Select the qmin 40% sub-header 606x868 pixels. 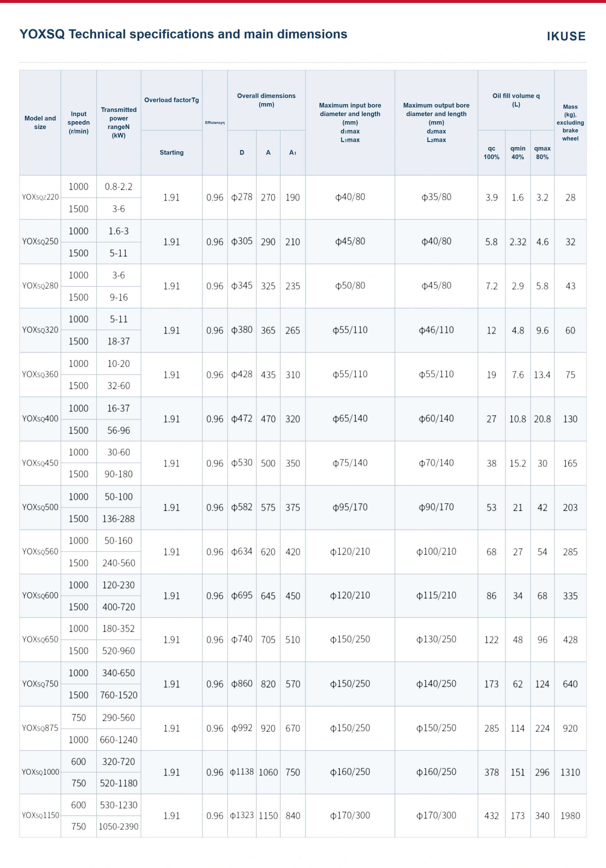coord(518,153)
